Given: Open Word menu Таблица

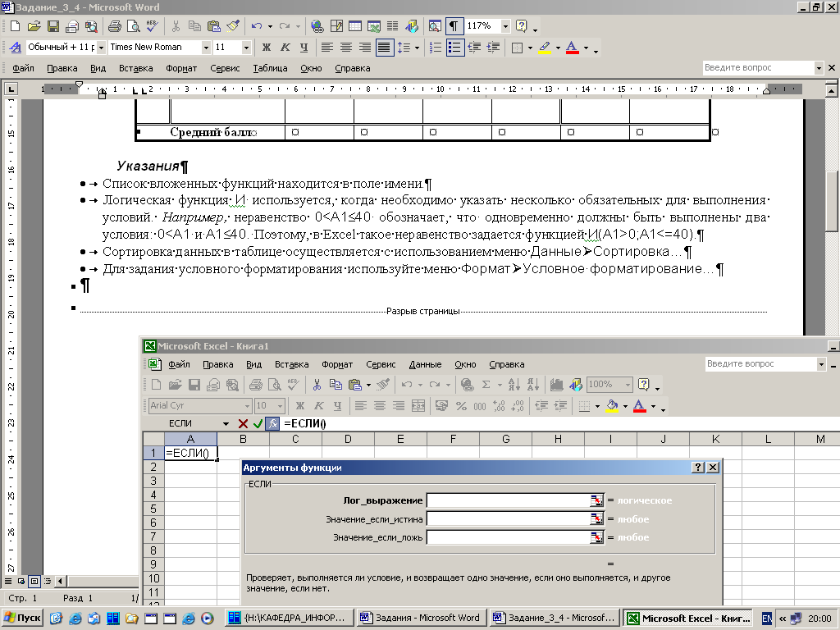Looking at the screenshot, I should tap(270, 68).
